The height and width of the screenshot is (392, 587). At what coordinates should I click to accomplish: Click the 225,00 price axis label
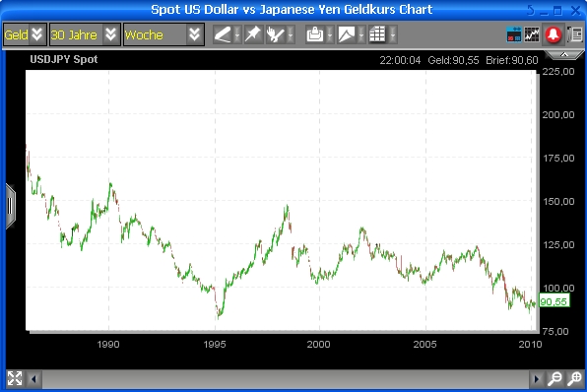pyautogui.click(x=558, y=72)
